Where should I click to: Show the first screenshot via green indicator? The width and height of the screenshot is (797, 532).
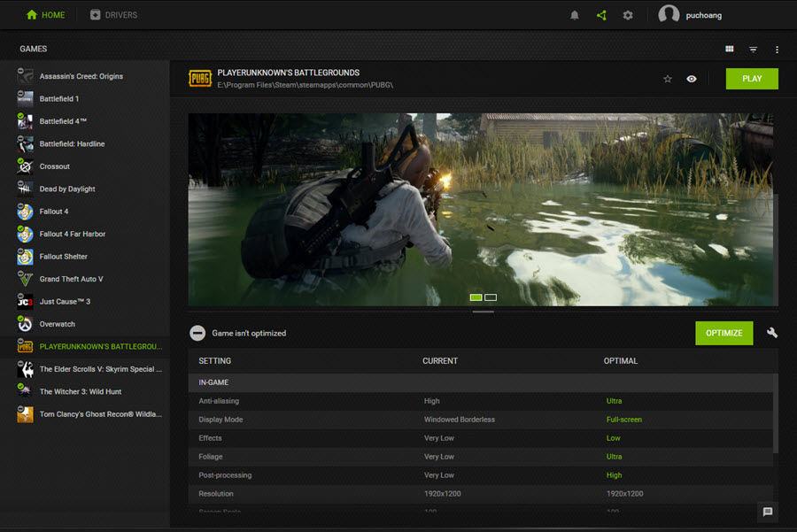(x=476, y=297)
